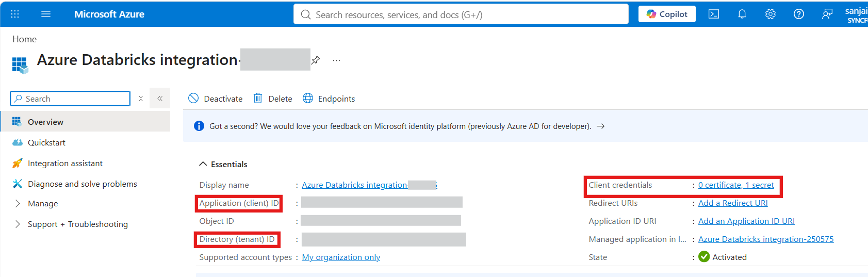Click the Diagnose wrench icon
Screen dimensions: 868x277
[x=17, y=184]
